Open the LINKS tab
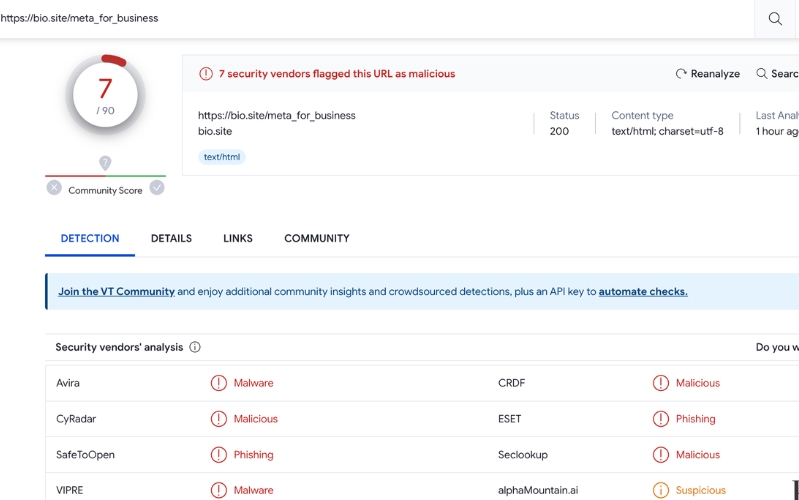 (x=238, y=239)
